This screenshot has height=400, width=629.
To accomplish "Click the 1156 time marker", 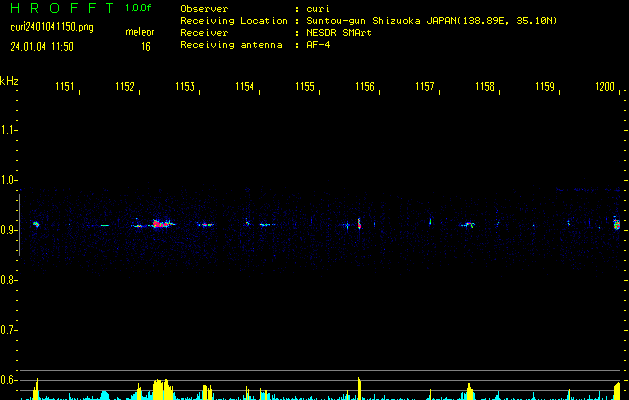I will [365, 87].
